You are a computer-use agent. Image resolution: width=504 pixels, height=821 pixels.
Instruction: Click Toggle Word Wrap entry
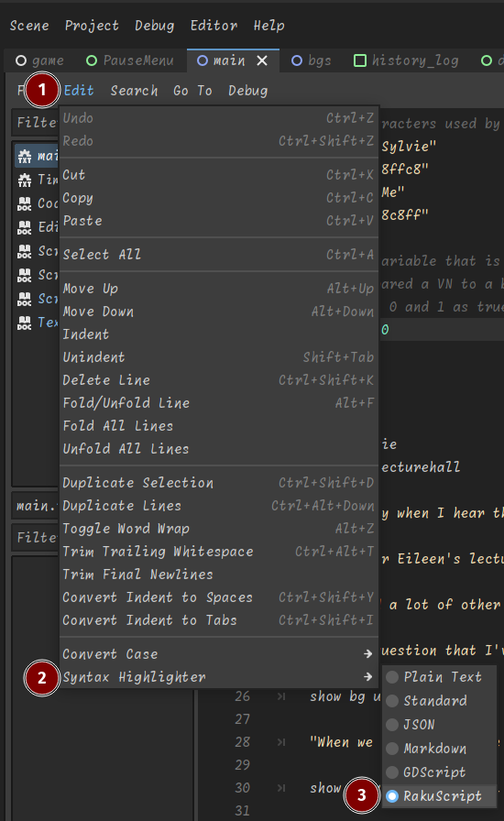218,529
